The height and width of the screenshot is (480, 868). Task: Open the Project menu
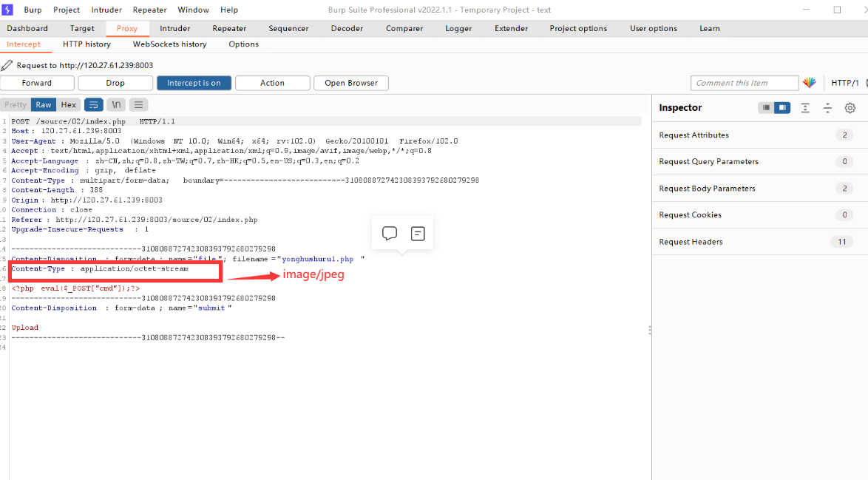(x=67, y=10)
